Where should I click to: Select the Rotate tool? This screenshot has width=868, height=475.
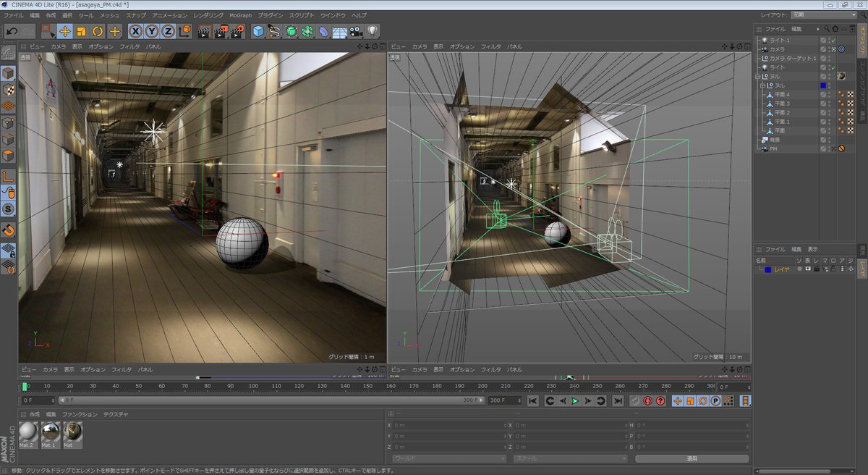point(98,31)
